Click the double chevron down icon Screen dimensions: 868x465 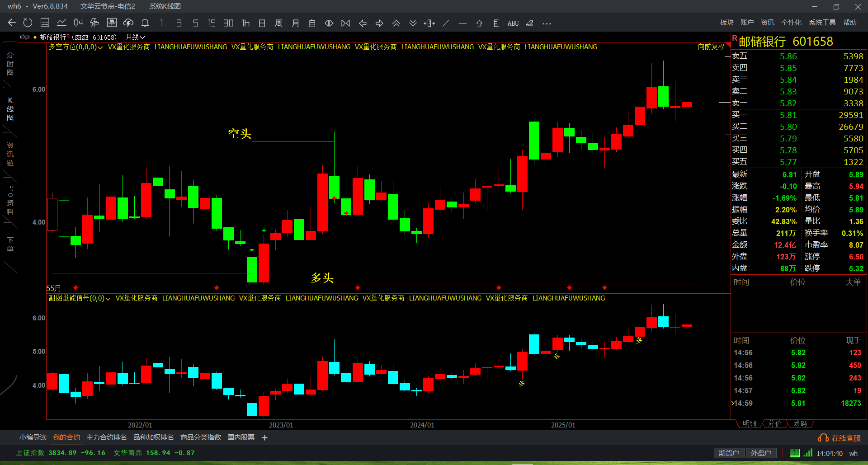(413, 23)
